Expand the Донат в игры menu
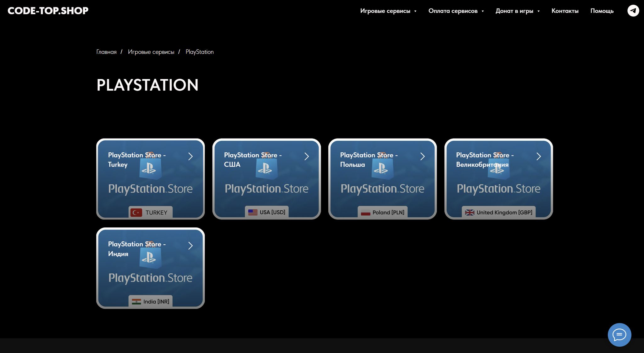644x353 pixels. pos(518,11)
